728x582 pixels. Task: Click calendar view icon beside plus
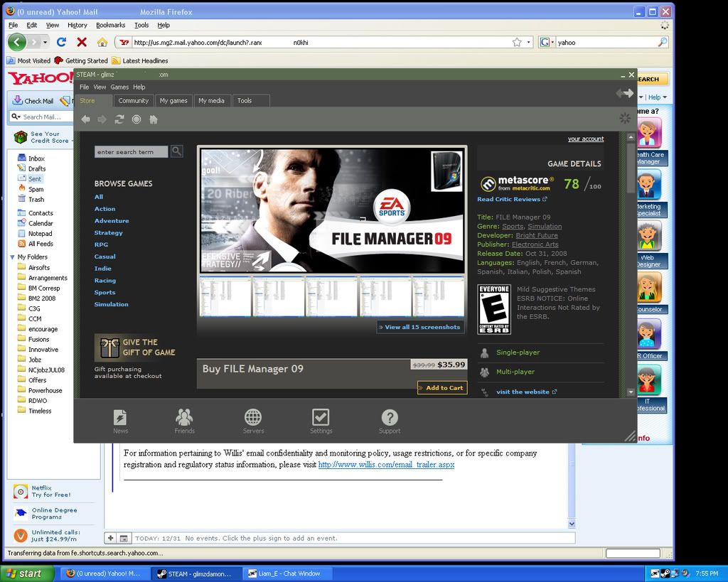point(124,538)
